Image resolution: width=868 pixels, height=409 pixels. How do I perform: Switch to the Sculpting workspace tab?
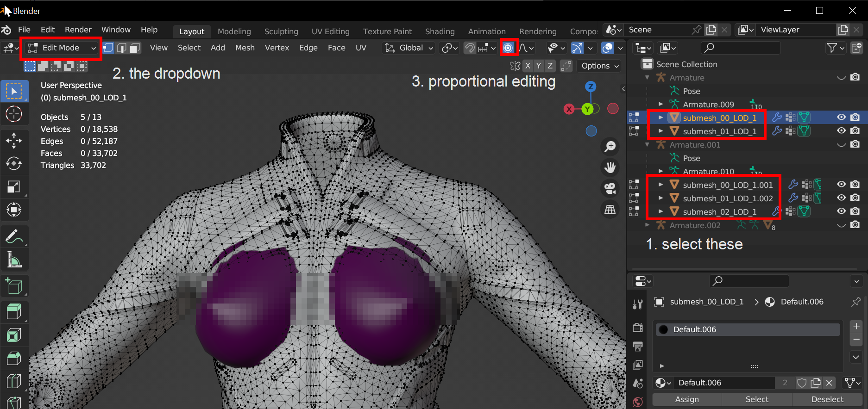(x=281, y=31)
